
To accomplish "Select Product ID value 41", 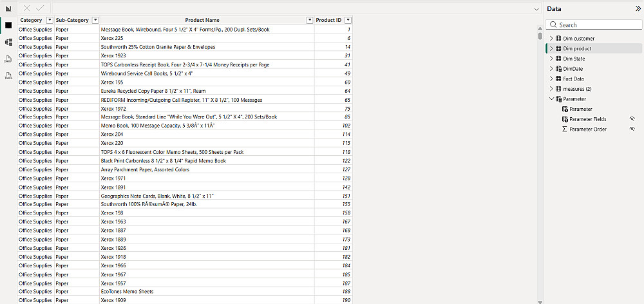I will tap(334, 64).
